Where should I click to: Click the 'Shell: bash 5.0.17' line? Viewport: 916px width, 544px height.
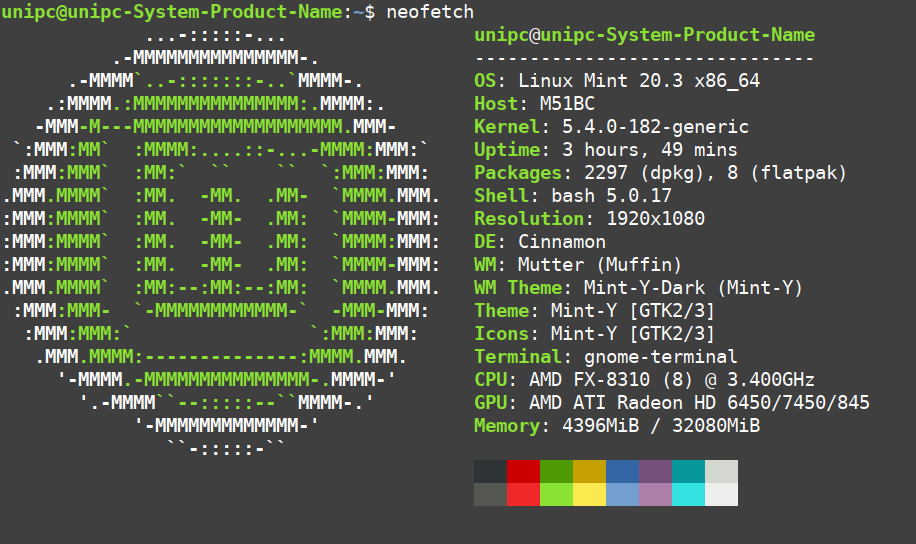[573, 196]
